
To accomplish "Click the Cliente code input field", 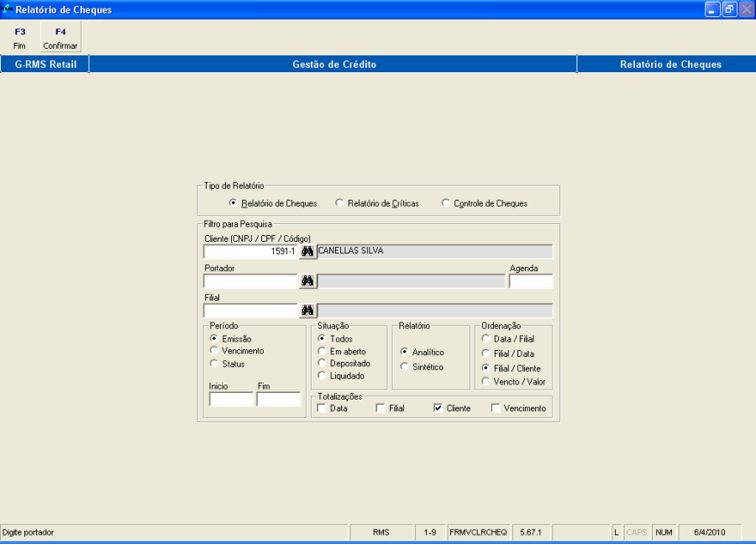I will point(250,252).
